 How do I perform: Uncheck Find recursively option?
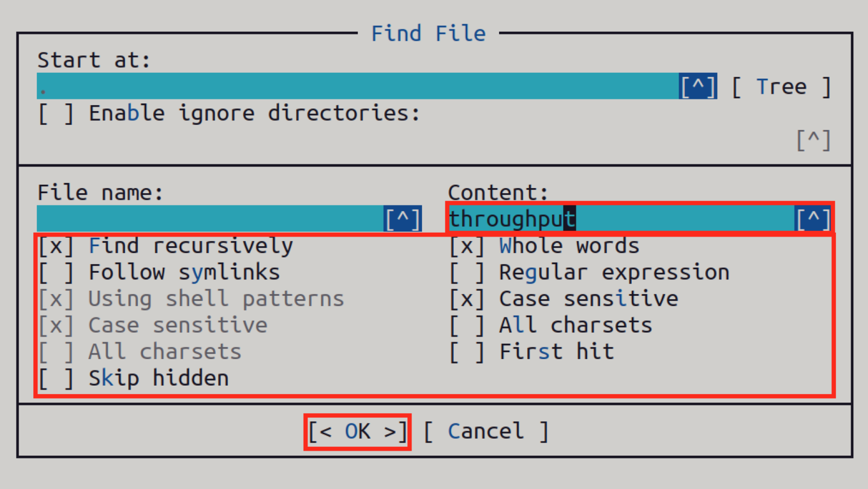coord(56,246)
